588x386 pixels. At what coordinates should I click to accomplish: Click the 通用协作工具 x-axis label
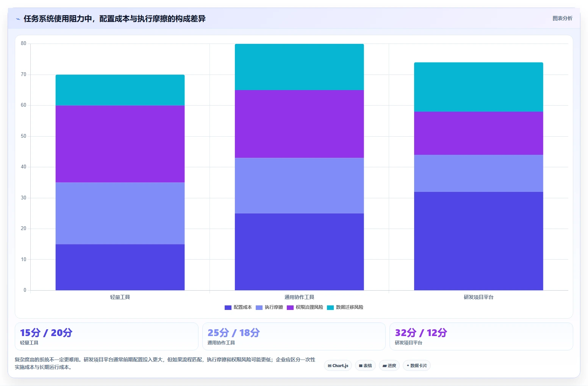point(299,297)
